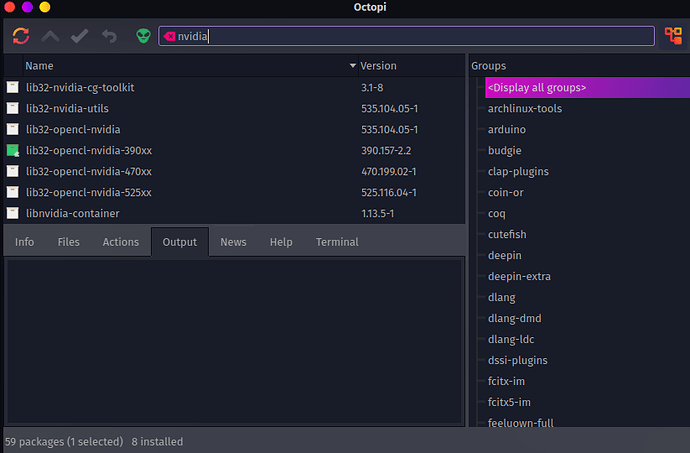Clear the nvidia search text with the pink icon
Screen dimensions: 690x453
click(x=169, y=36)
